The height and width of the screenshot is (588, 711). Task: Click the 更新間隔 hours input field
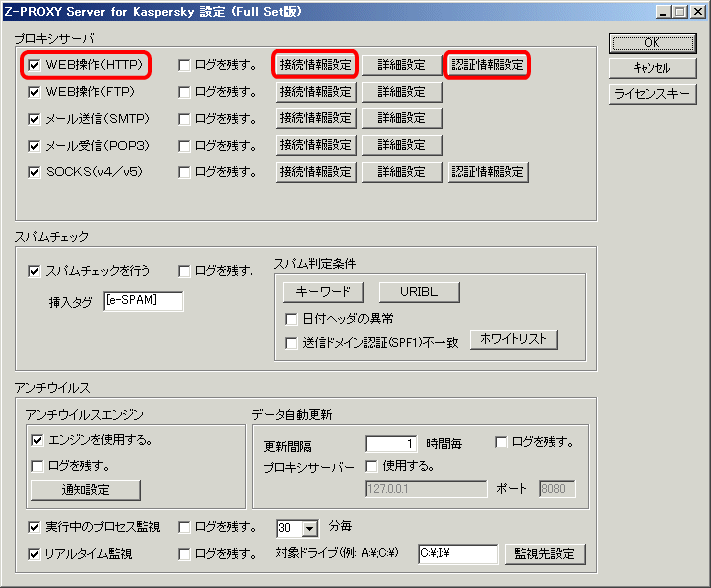coord(391,443)
